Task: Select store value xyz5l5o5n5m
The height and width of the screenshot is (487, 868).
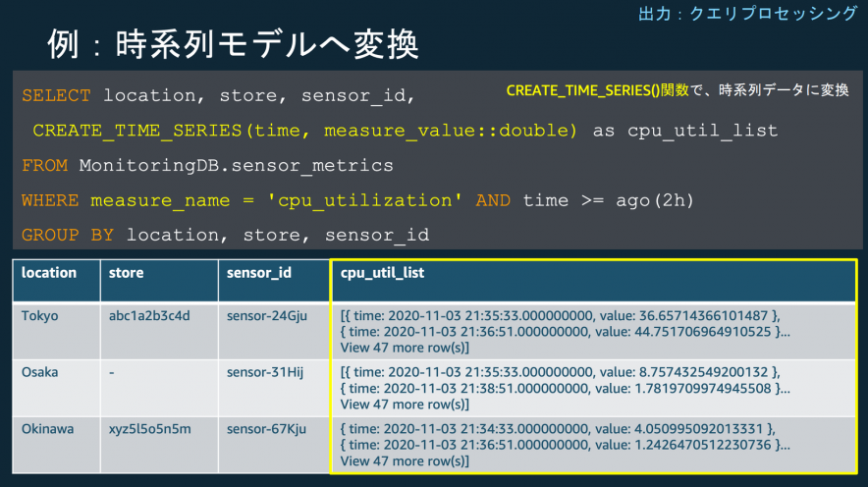Action: 151,429
